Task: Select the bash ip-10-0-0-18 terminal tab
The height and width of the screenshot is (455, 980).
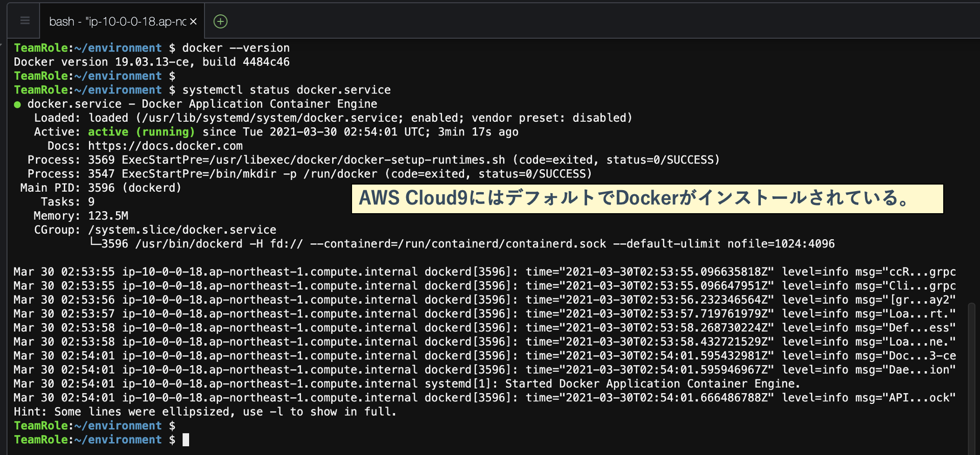Action: pyautogui.click(x=122, y=21)
